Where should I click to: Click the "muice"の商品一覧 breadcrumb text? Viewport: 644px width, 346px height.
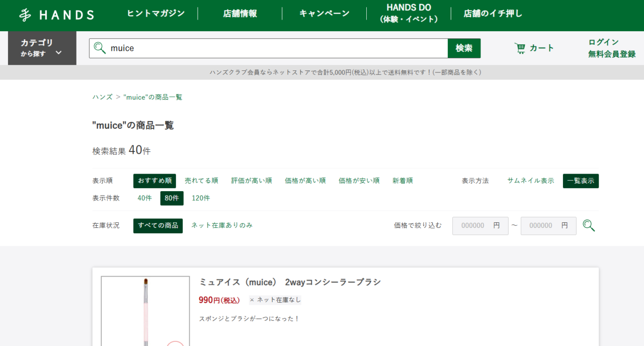pos(153,97)
